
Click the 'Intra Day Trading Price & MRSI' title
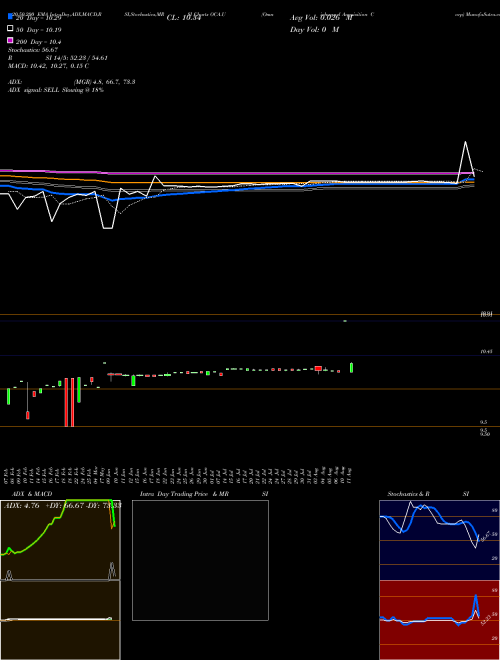(x=204, y=494)
